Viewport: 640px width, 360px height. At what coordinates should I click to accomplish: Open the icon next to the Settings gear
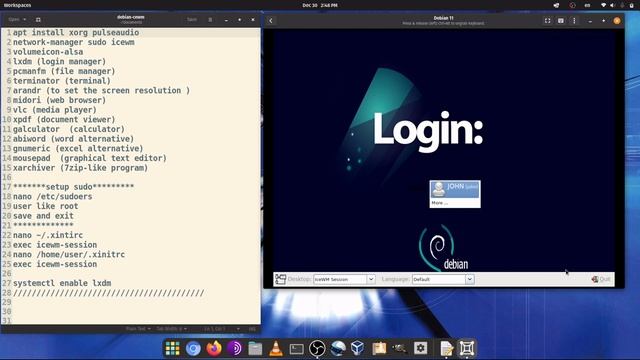(x=400, y=348)
